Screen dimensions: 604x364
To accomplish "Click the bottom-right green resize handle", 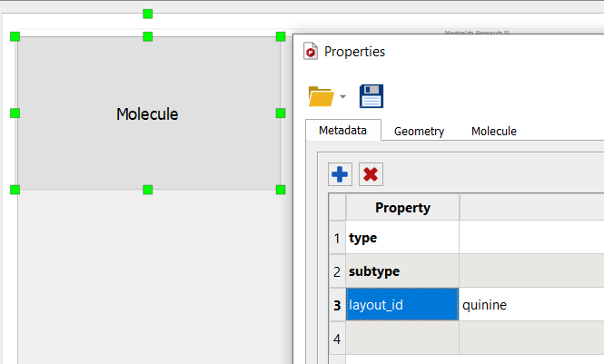I will 281,190.
